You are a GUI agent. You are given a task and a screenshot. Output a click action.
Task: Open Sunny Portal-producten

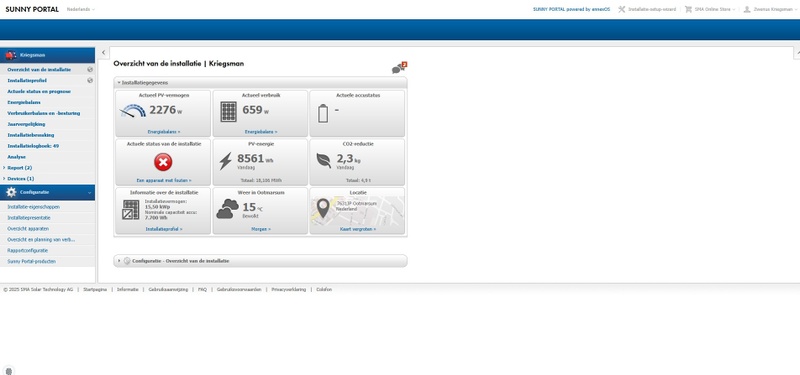32,261
